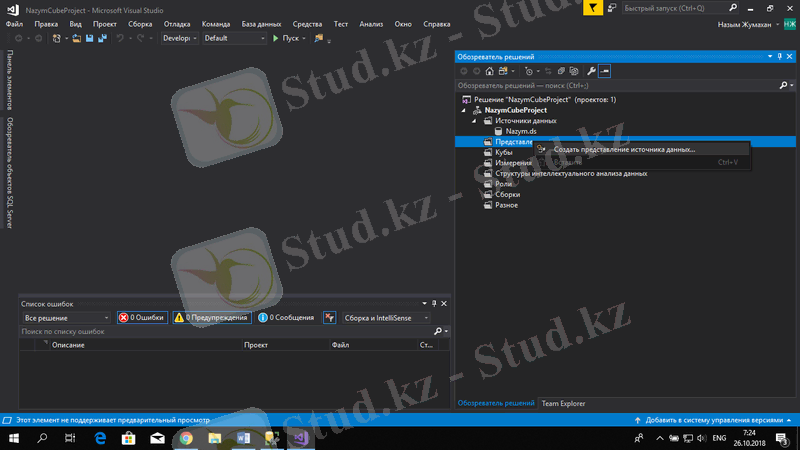Collapse the Источники данных tree node

pos(476,121)
